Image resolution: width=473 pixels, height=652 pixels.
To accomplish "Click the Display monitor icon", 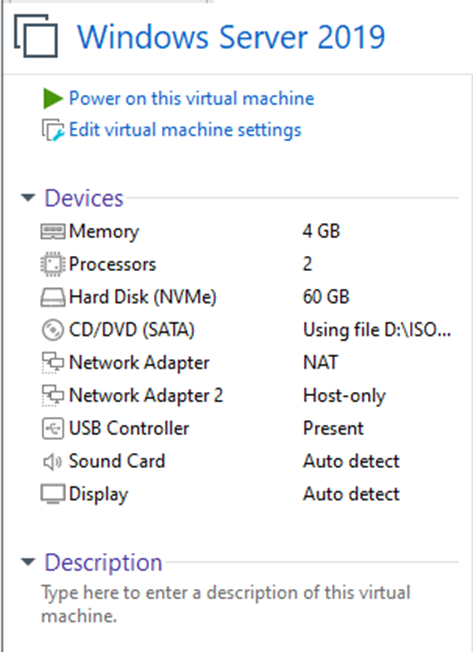I will click(x=53, y=494).
